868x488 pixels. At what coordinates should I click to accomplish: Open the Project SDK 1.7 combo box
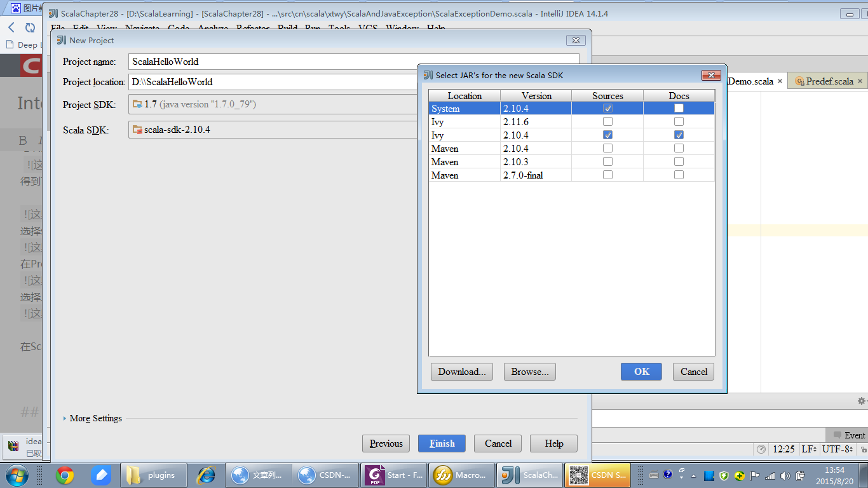tap(273, 104)
